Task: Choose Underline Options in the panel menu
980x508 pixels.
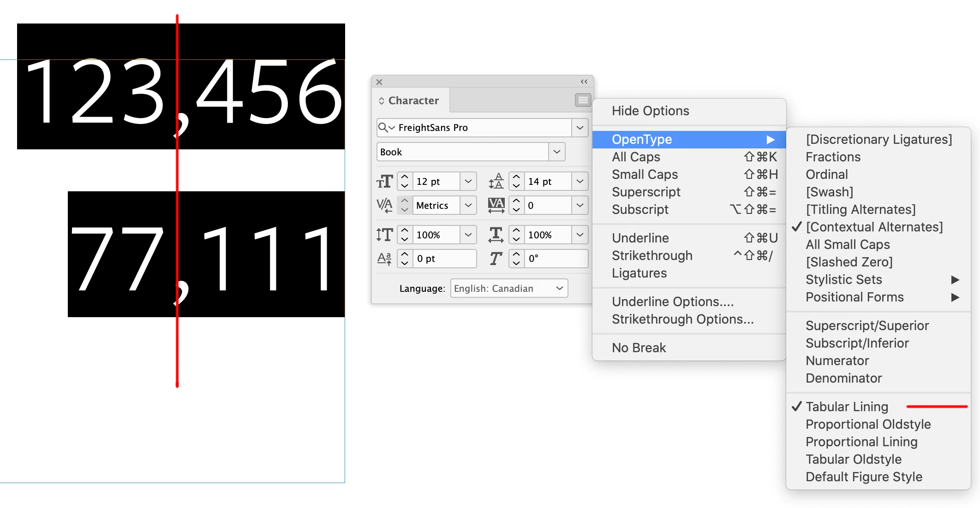Action: click(672, 301)
